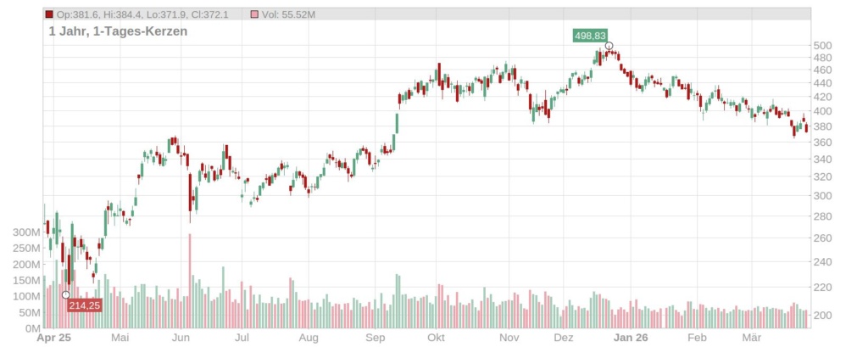Select the red 214,25 low price label
Viewport: 868px width, 347px height.
84,305
